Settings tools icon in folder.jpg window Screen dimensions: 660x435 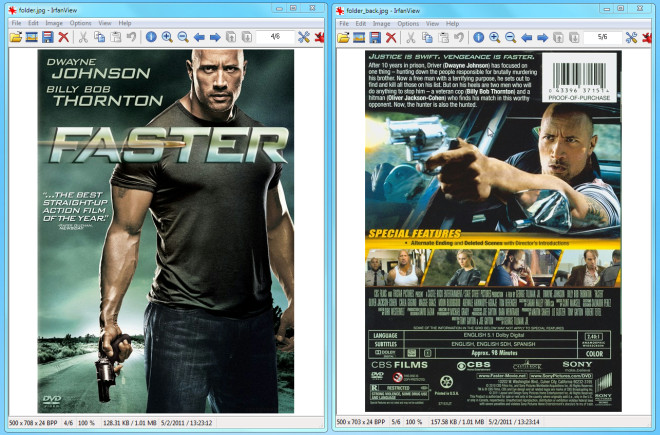pyautogui.click(x=304, y=37)
